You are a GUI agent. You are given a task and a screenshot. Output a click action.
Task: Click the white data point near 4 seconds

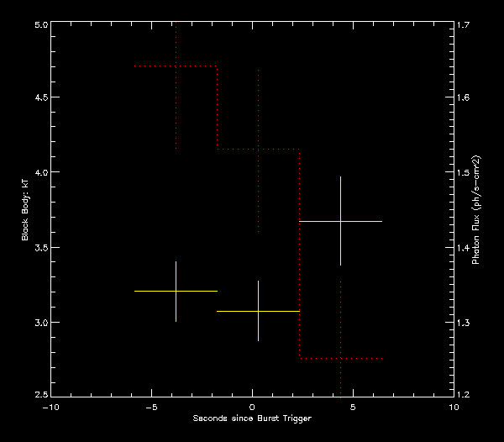(340, 221)
